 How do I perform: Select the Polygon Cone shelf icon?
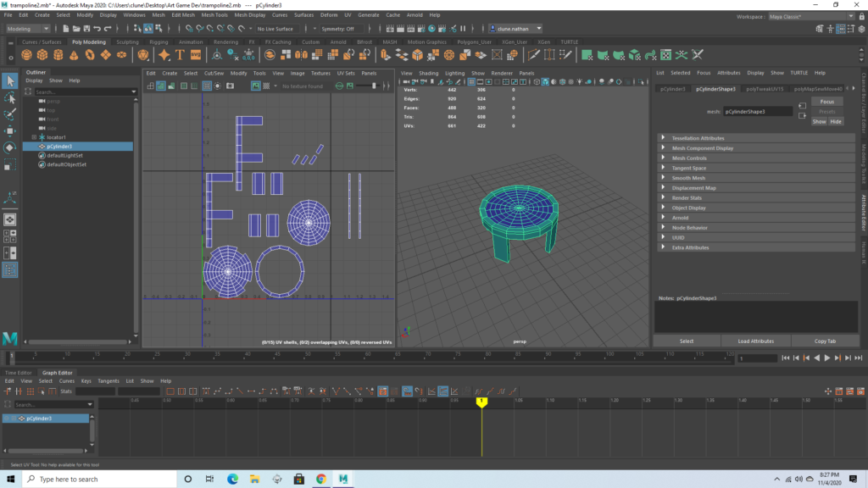[x=75, y=55]
